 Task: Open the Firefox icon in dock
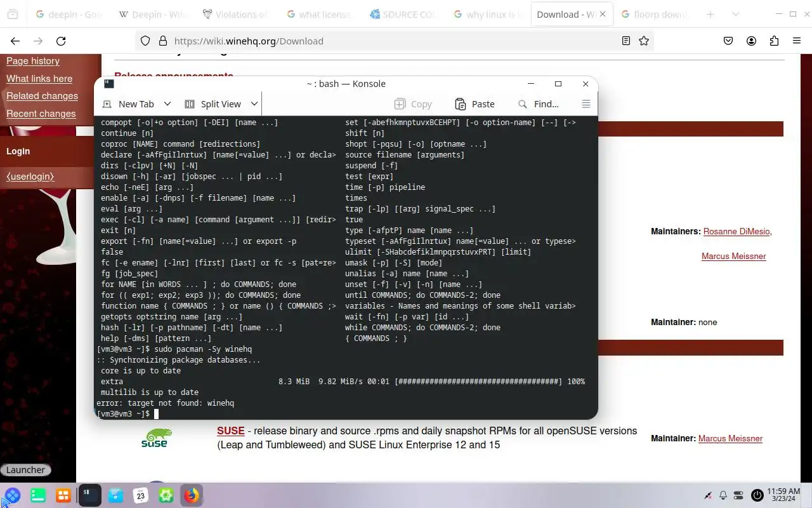pos(192,495)
